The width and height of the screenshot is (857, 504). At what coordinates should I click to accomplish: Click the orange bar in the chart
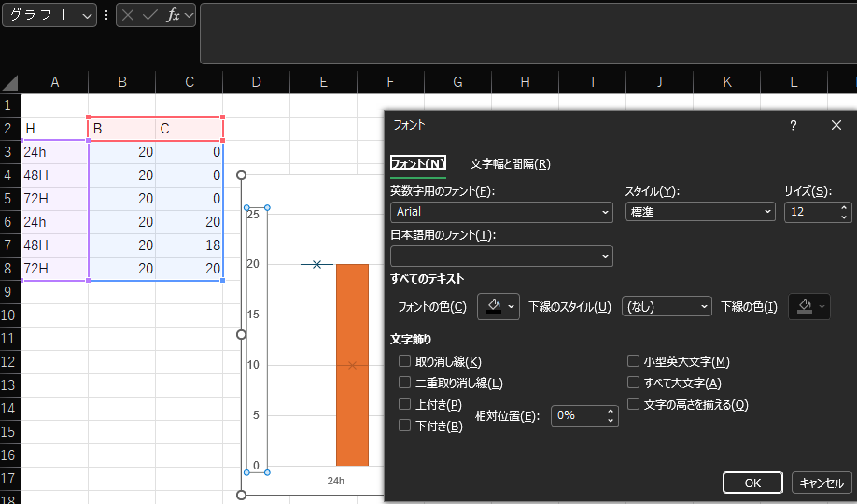coord(352,365)
